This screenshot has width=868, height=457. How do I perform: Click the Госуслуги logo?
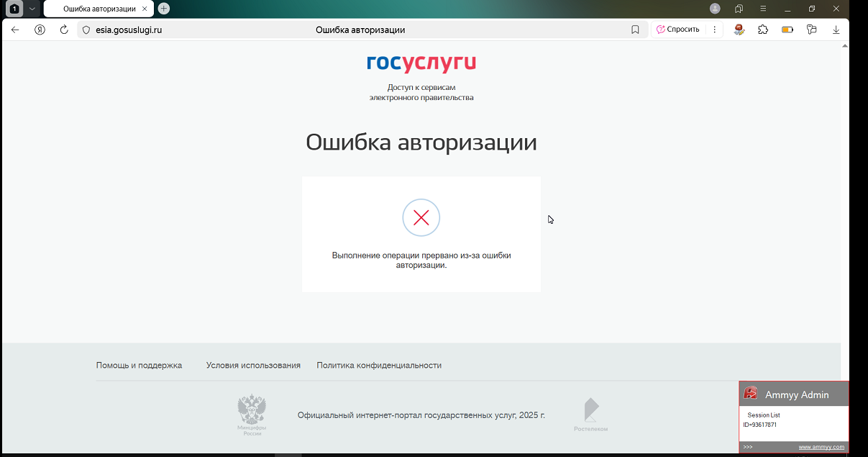pos(421,63)
